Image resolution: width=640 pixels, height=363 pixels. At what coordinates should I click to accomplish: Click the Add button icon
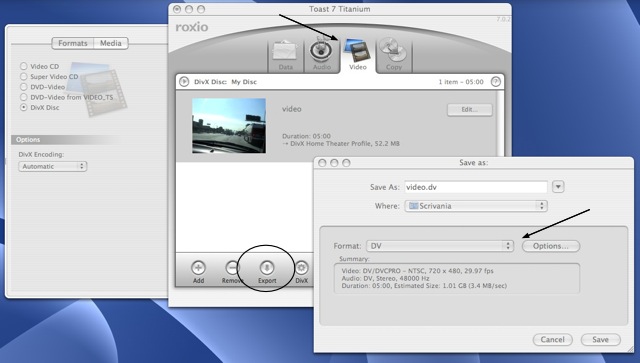198,268
